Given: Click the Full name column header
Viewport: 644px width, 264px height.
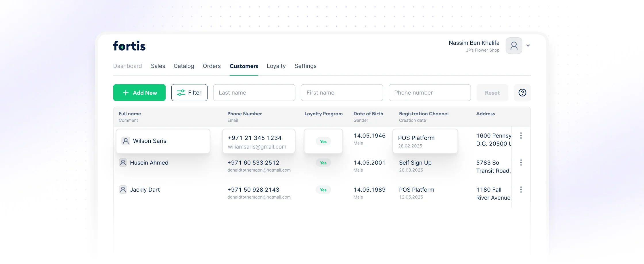Looking at the screenshot, I should [x=130, y=114].
